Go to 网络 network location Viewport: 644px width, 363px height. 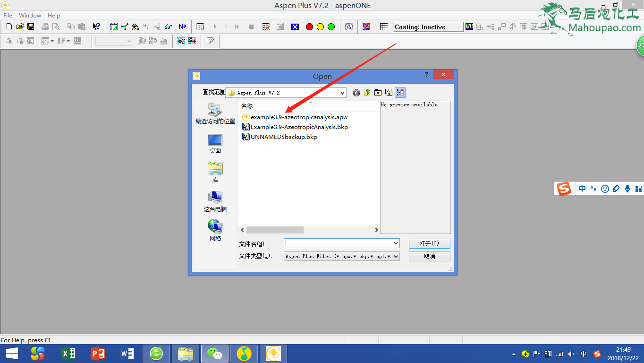[215, 231]
